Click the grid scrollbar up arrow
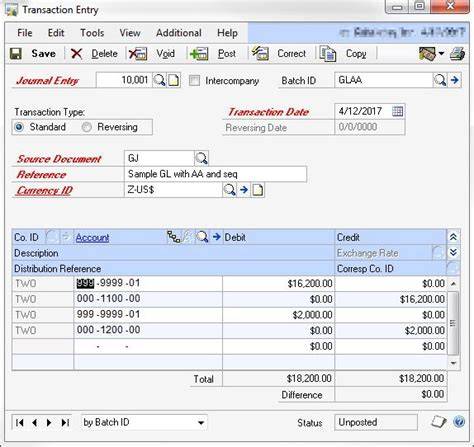Screen dimensions: 474x447 pos(453,284)
